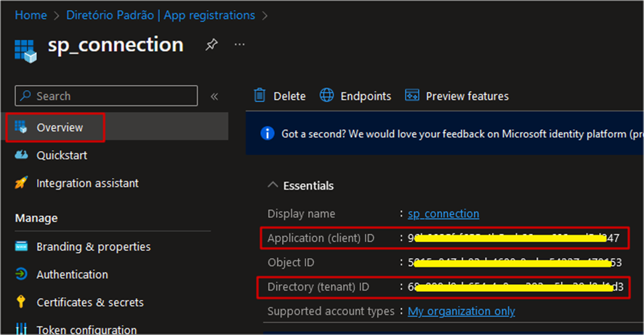Select the Application (client) ID label

pyautogui.click(x=321, y=238)
